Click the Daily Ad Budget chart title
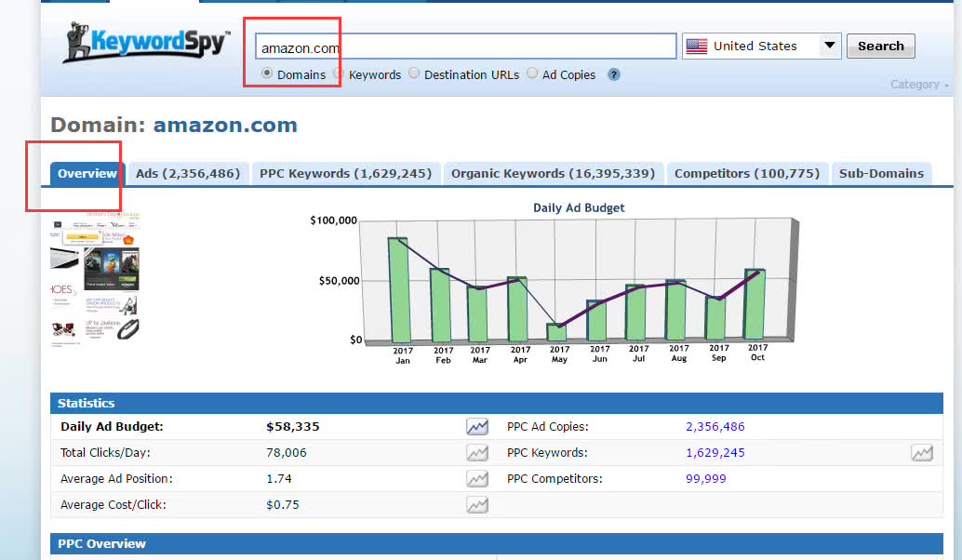This screenshot has height=560, width=962. point(579,207)
